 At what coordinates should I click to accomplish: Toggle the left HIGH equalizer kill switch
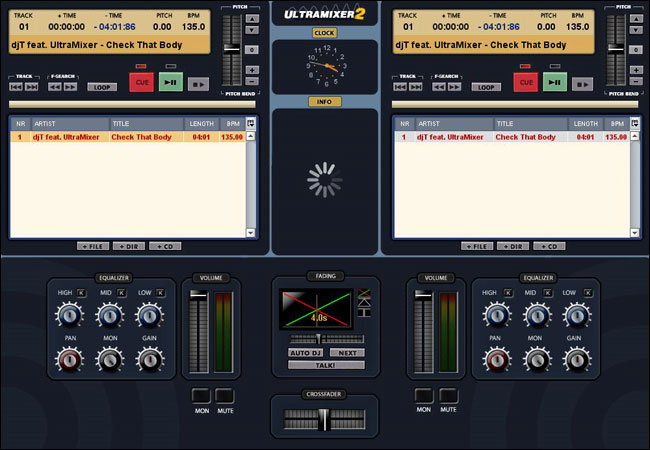pos(83,292)
